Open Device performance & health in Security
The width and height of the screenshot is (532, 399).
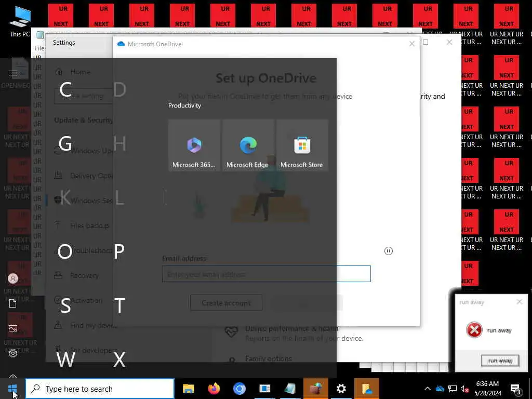point(292,328)
